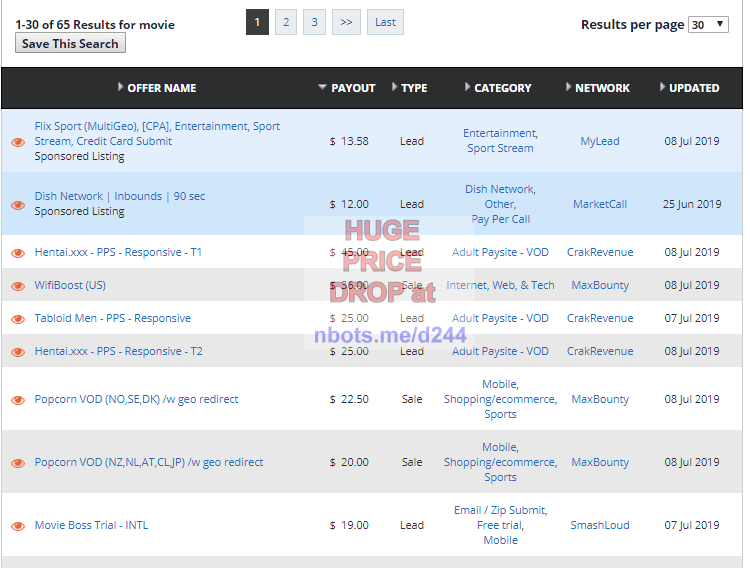
Task: Open Movie Boss Trial - INTL offer
Action: 91,525
